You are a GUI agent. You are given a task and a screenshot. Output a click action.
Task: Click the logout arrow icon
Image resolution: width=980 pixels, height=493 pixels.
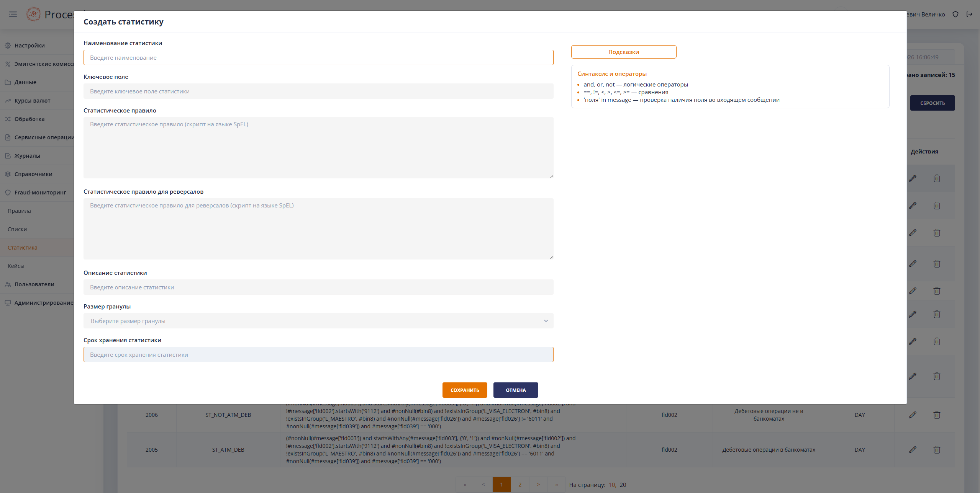pos(969,14)
